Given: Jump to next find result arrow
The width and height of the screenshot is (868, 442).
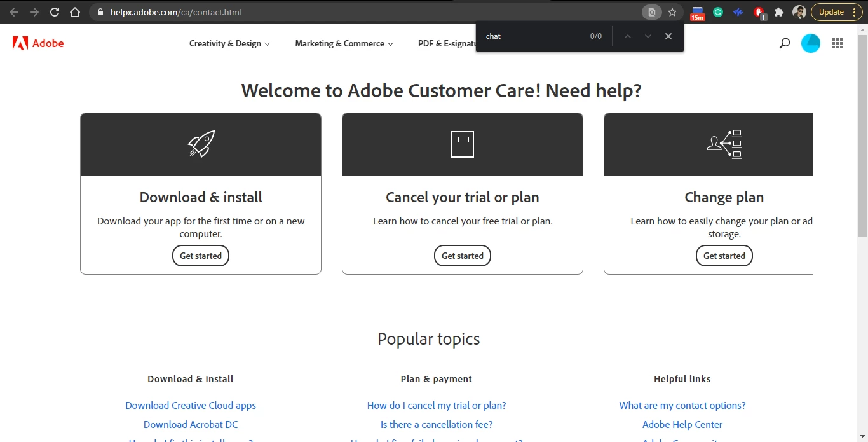Looking at the screenshot, I should click(x=648, y=36).
